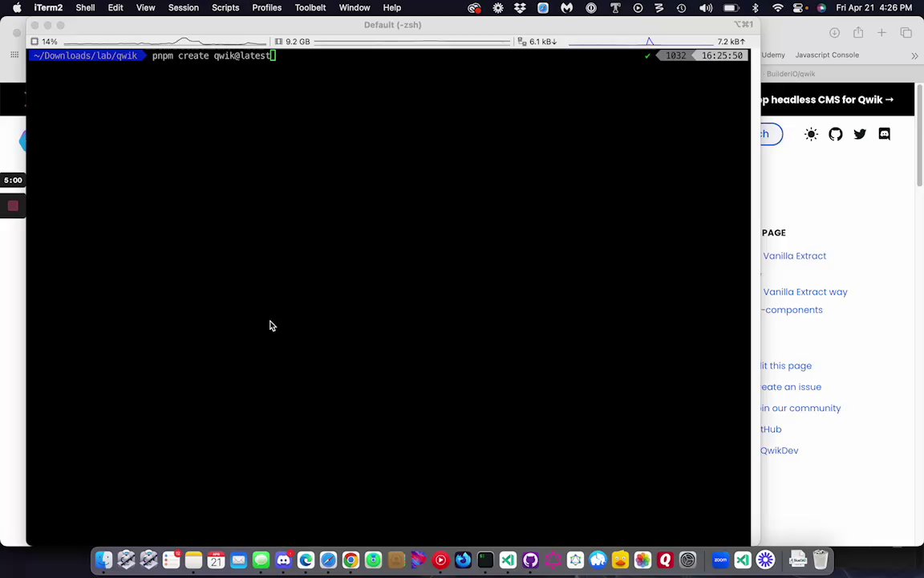Open the Twitter icon on Qwik site
924x578 pixels.
point(860,134)
